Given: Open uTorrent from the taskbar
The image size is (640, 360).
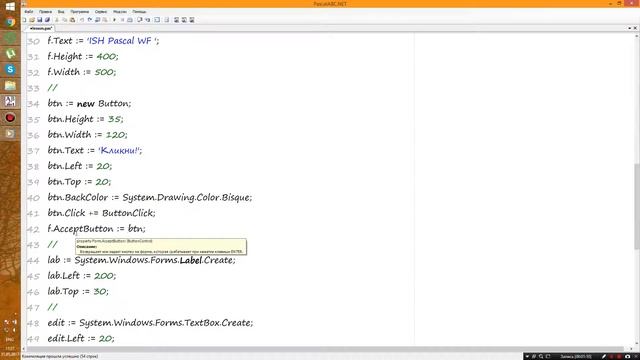Looking at the screenshot, I should pyautogui.click(x=10, y=53).
